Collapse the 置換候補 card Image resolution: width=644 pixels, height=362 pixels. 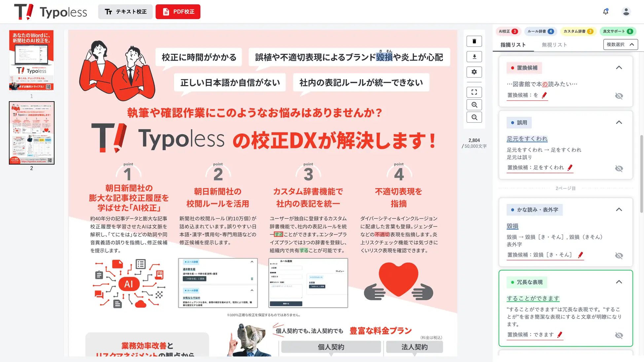pos(619,68)
